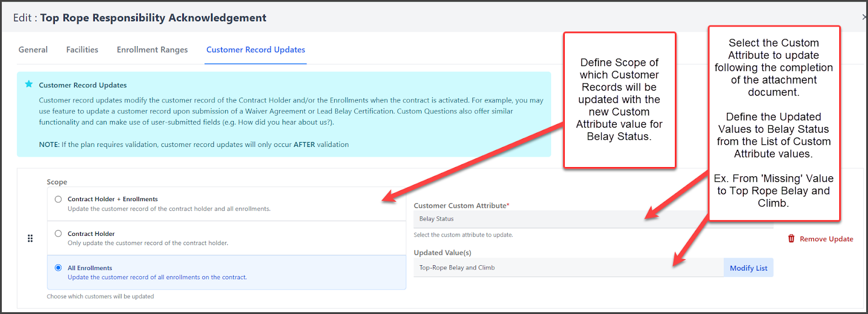Viewport: 868px width, 314px height.
Task: Click the drag handle beside the scope options
Action: coord(30,239)
